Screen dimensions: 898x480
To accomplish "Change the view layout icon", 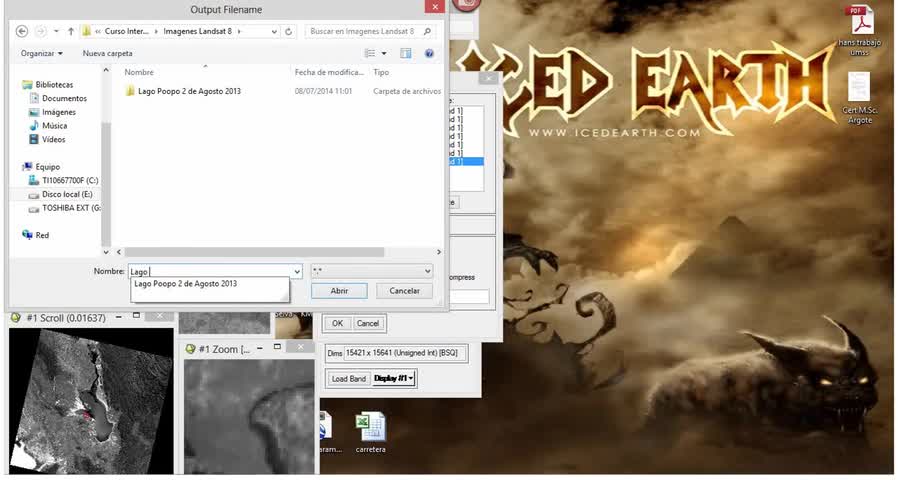I will point(370,53).
